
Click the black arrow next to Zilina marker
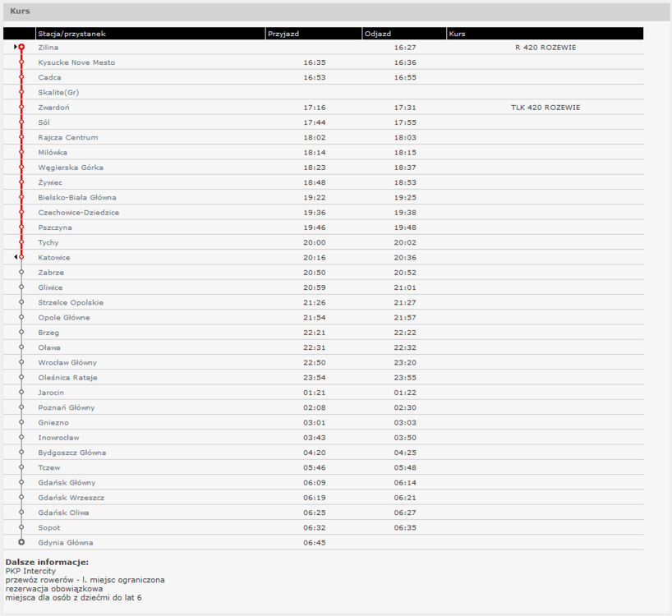(16, 47)
